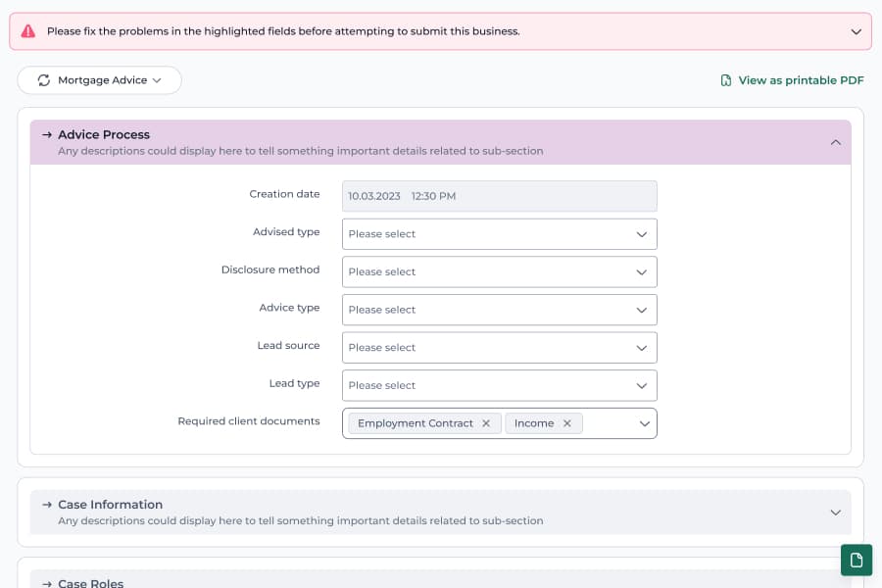Remove the Employment Contract tag
Viewport: 882px width, 588px height.
pos(486,423)
